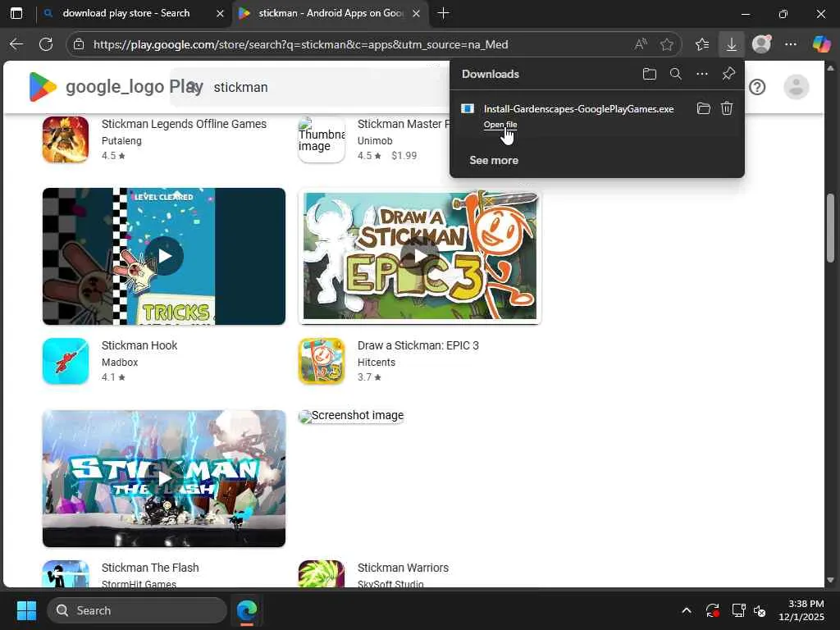Open a new browser tab
This screenshot has height=630, width=840.
[x=443, y=13]
